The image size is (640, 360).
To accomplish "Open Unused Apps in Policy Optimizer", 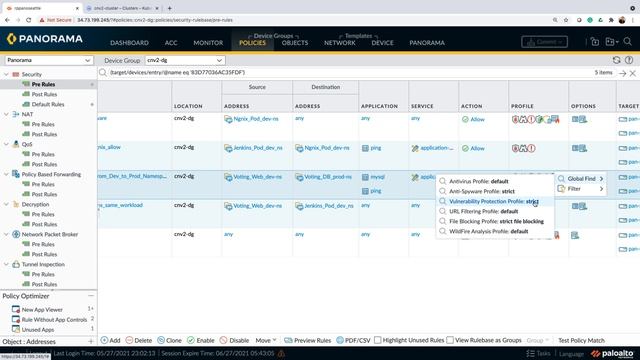I will tap(38, 329).
